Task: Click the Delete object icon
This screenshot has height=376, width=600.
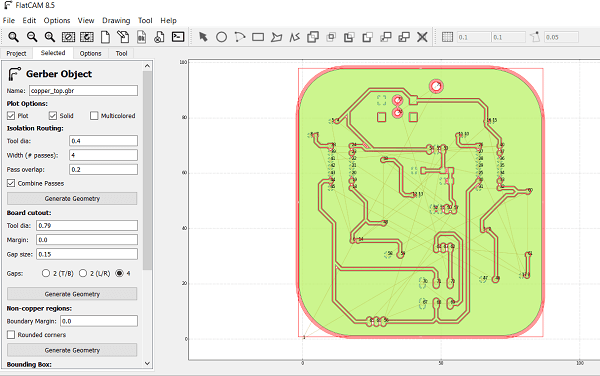Action: point(160,37)
